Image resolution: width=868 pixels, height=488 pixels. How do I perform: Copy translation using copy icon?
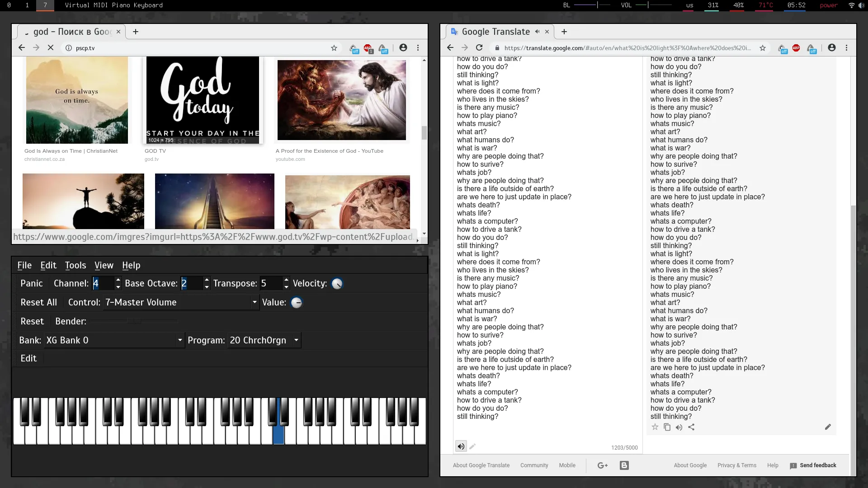click(x=667, y=427)
